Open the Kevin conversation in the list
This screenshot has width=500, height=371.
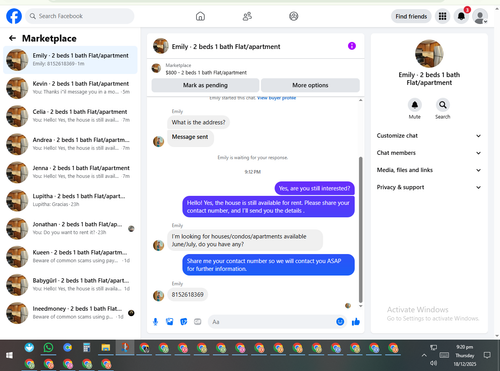coord(70,88)
